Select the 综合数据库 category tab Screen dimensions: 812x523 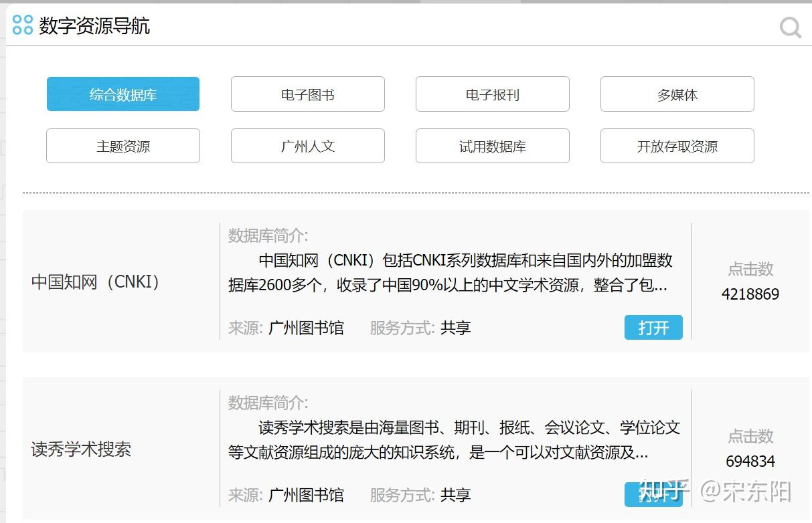pyautogui.click(x=123, y=94)
